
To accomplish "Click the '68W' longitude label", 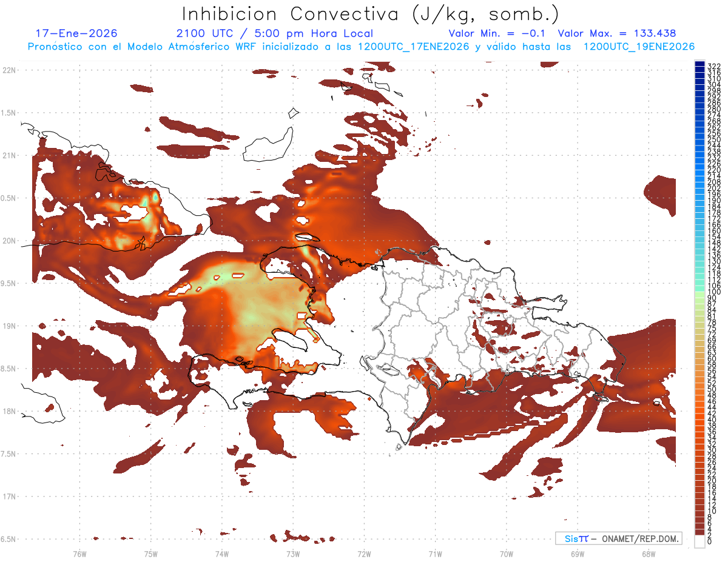I will 649,554.
